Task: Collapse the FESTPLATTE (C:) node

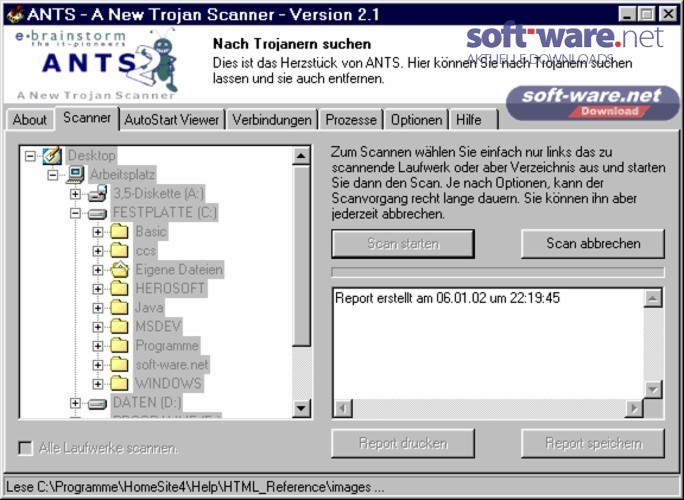Action: point(75,213)
